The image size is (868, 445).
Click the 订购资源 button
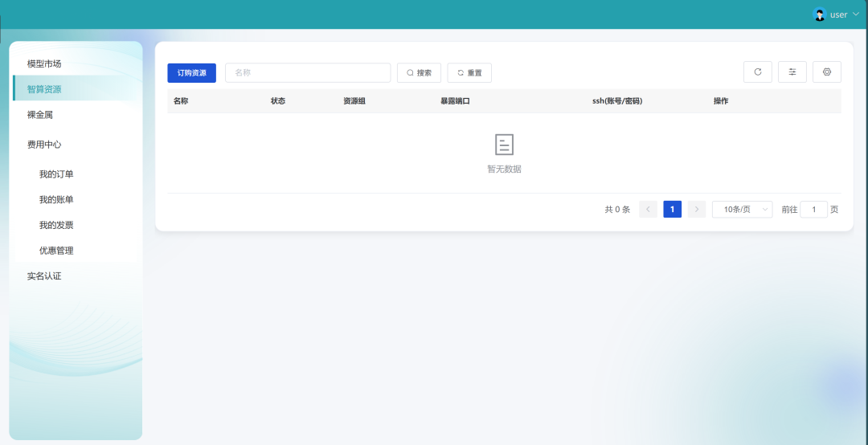[x=191, y=73]
